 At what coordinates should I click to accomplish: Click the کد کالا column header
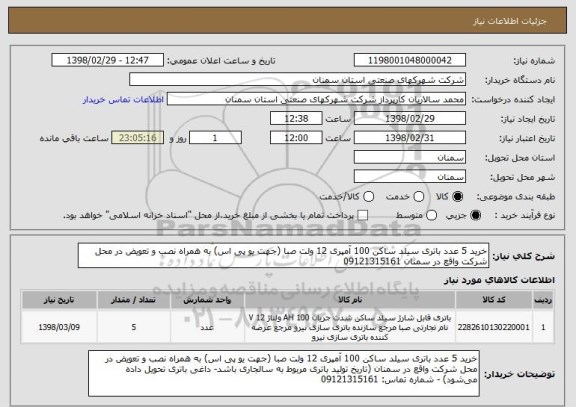coord(494,300)
